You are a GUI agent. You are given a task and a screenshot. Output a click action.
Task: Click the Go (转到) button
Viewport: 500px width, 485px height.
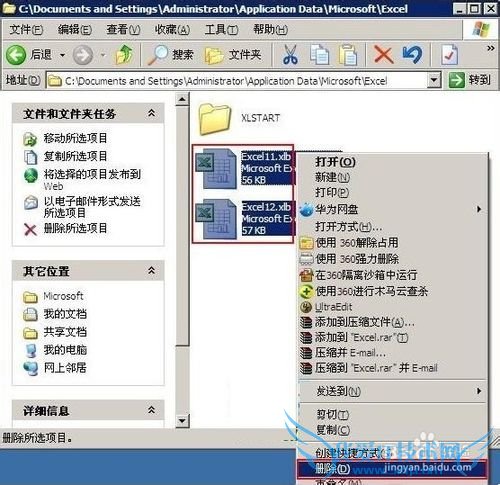coord(469,80)
